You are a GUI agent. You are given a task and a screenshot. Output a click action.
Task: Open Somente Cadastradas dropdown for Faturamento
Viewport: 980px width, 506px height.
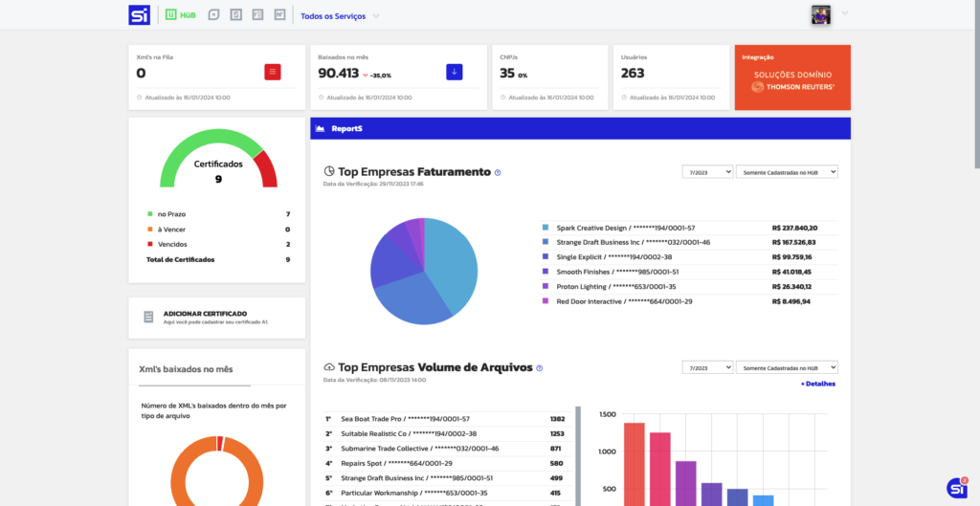click(x=787, y=171)
